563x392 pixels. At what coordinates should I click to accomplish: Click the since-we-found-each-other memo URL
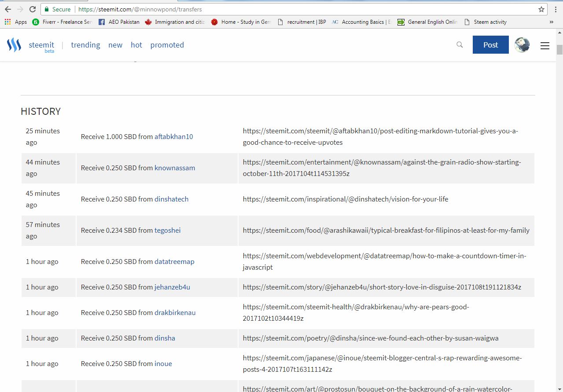click(x=371, y=338)
